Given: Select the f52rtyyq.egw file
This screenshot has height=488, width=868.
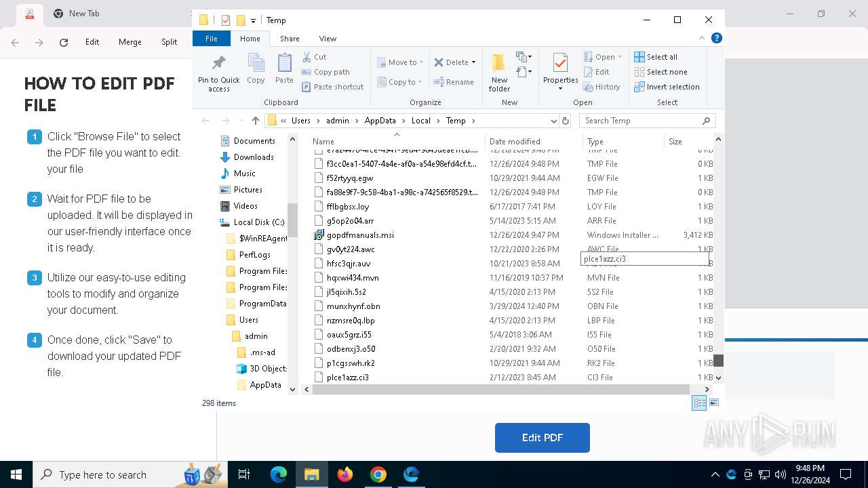Looking at the screenshot, I should pos(350,178).
